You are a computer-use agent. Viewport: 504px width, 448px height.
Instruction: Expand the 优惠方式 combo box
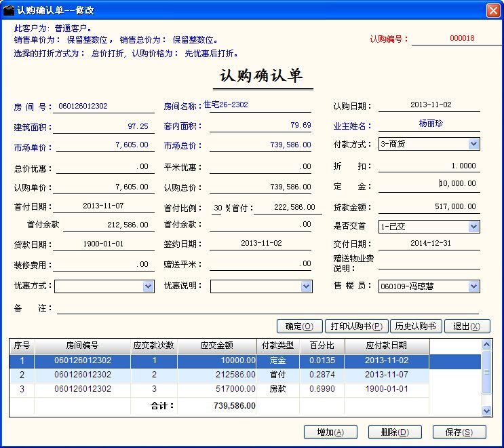[149, 286]
